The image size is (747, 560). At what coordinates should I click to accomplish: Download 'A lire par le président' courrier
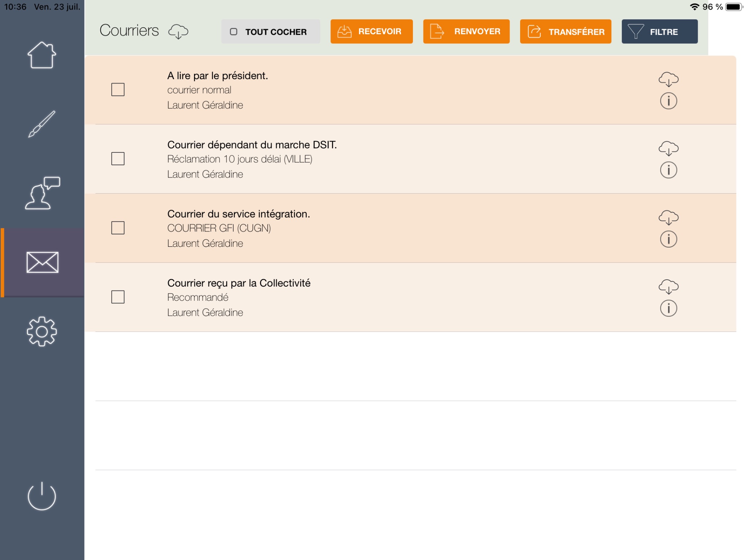click(668, 79)
